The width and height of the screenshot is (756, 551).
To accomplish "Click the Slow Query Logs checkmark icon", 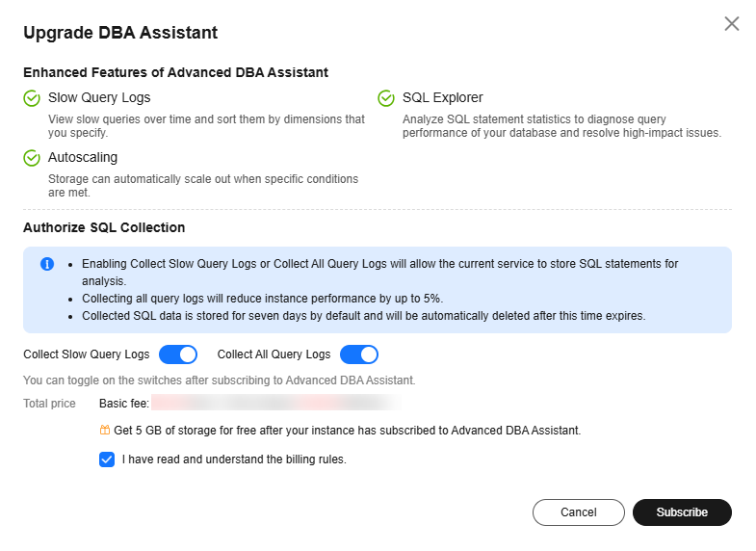I will pos(32,98).
